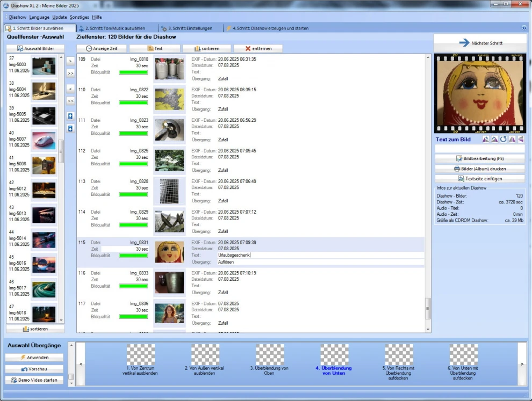This screenshot has width=532, height=401.
Task: Click the blue circular reset rotation icon
Action: point(504,140)
